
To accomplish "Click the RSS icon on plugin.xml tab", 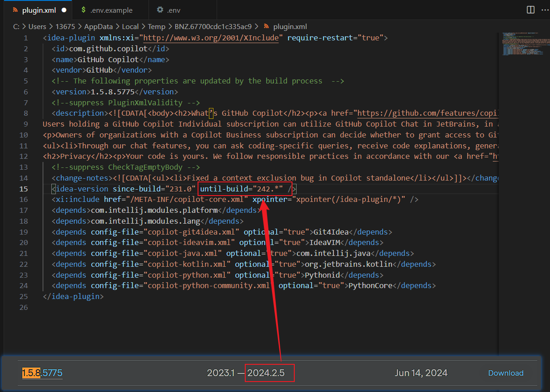I will click(x=15, y=10).
